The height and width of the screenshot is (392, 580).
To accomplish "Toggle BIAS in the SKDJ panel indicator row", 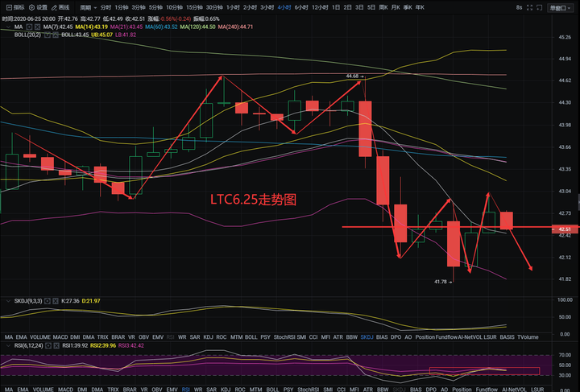I will coord(382,337).
